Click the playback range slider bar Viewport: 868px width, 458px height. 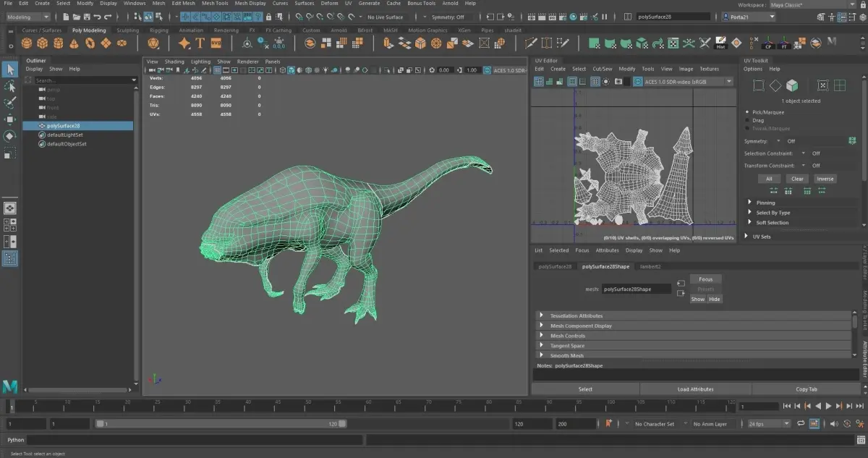tap(217, 424)
